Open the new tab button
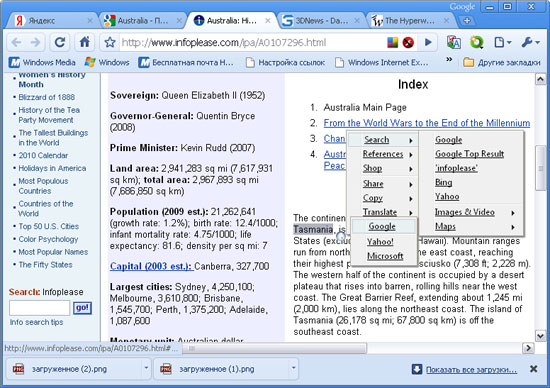Screen dimensions: 550x388 coord(467,21)
